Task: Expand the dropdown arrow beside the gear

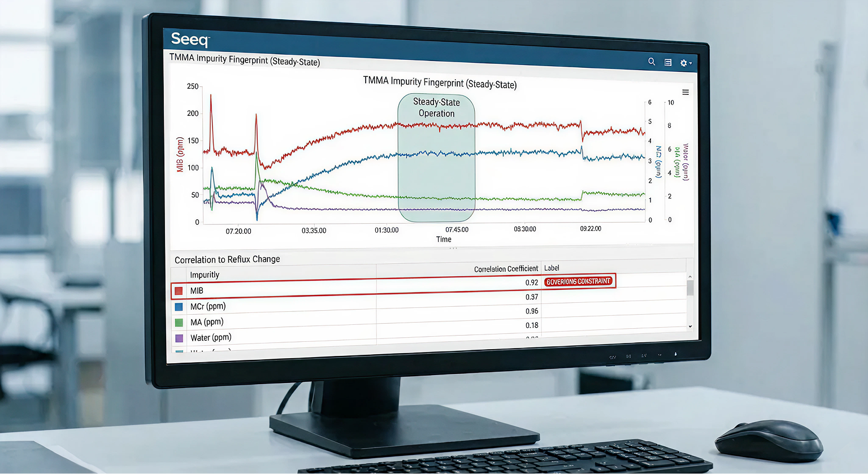Action: [691, 63]
